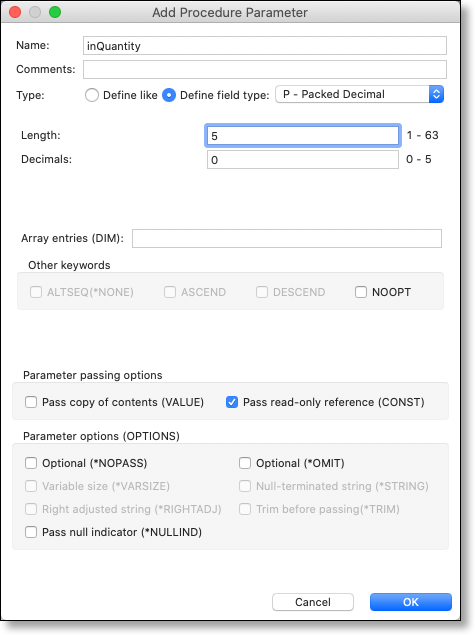Click the Name input field
The height and width of the screenshot is (635, 475).
[265, 46]
